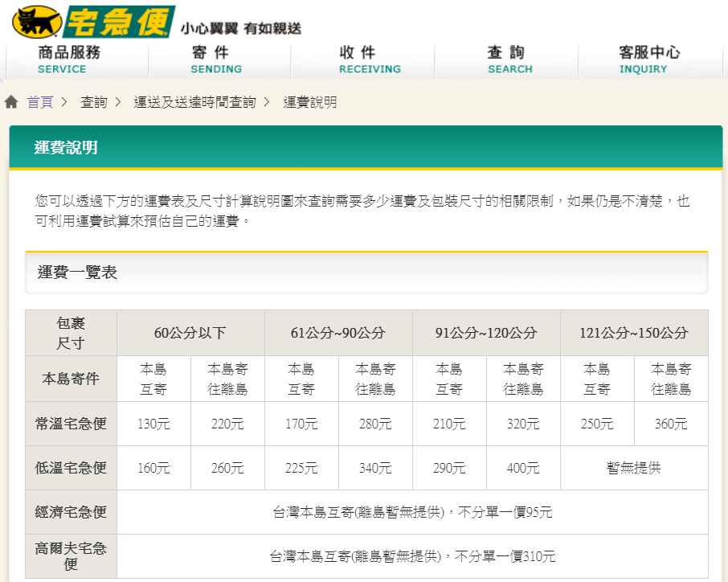Screen dimensions: 728x582
Task: Open the 客服中心 INQUIRY menu
Action: [649, 59]
